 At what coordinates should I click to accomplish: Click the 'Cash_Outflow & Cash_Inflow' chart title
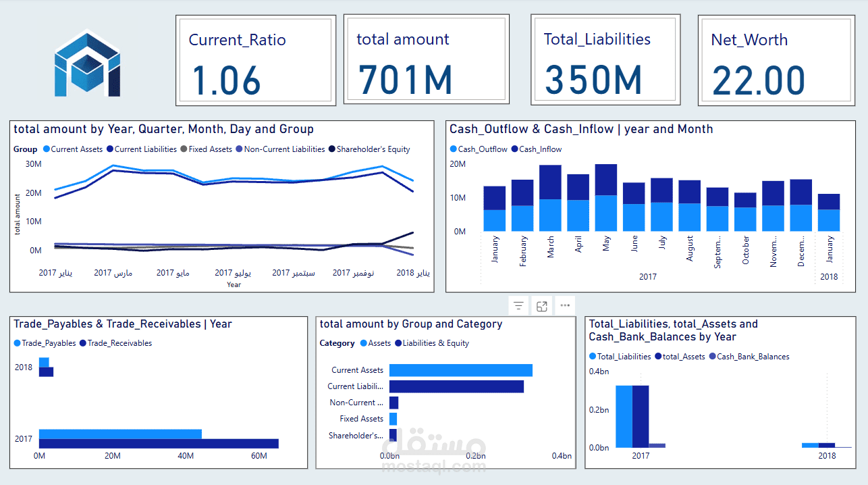[581, 129]
